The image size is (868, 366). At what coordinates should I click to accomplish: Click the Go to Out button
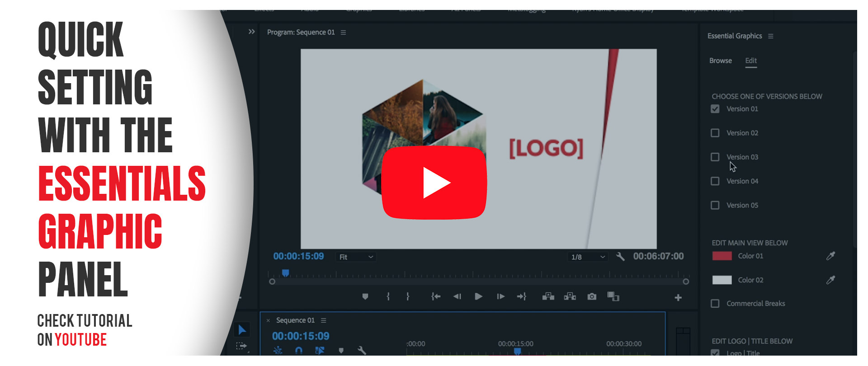click(x=522, y=296)
